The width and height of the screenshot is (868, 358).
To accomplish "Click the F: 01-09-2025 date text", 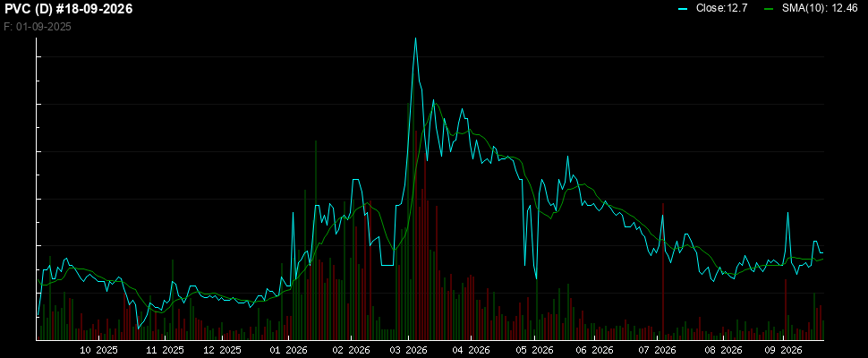I will (38, 27).
